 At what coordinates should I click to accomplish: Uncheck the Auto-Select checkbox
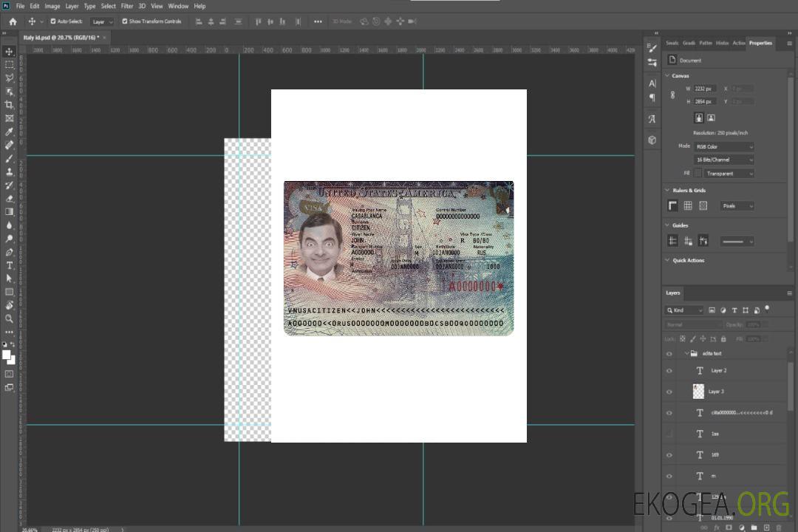pos(53,21)
